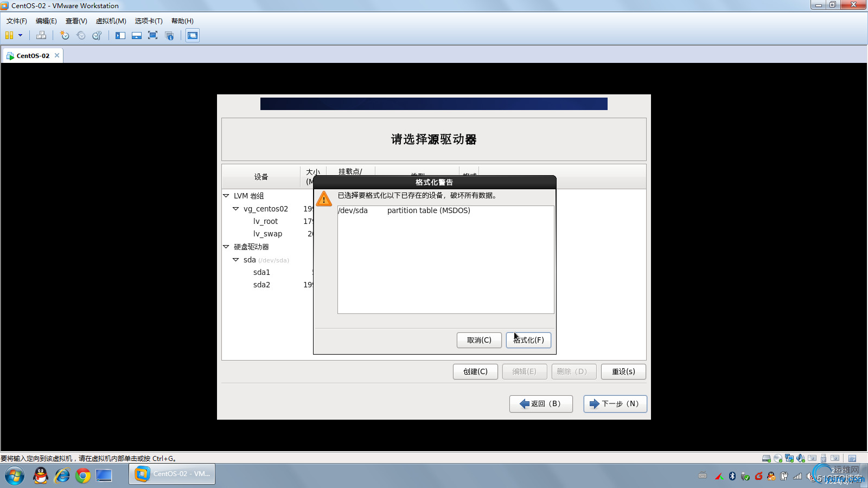
Task: Click the monitor icon pinned on the taskbar
Action: [104, 476]
